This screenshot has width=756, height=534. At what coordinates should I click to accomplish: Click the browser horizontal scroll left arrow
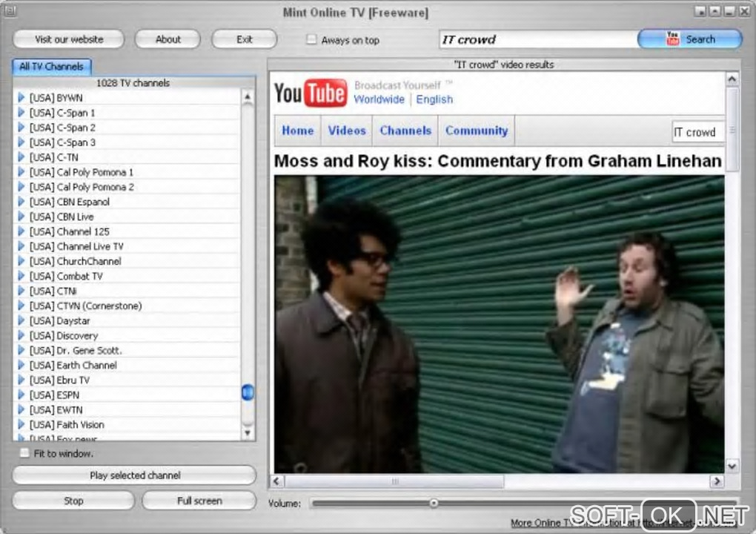click(x=276, y=481)
